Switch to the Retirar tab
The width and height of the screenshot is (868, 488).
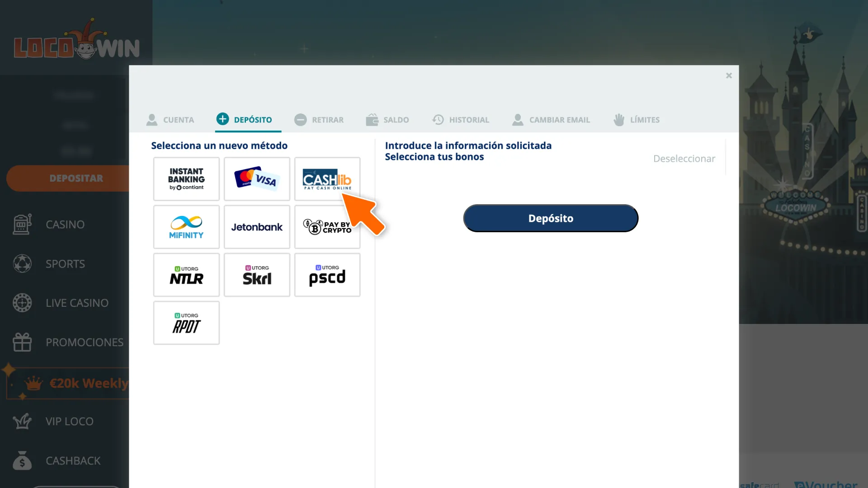point(319,120)
